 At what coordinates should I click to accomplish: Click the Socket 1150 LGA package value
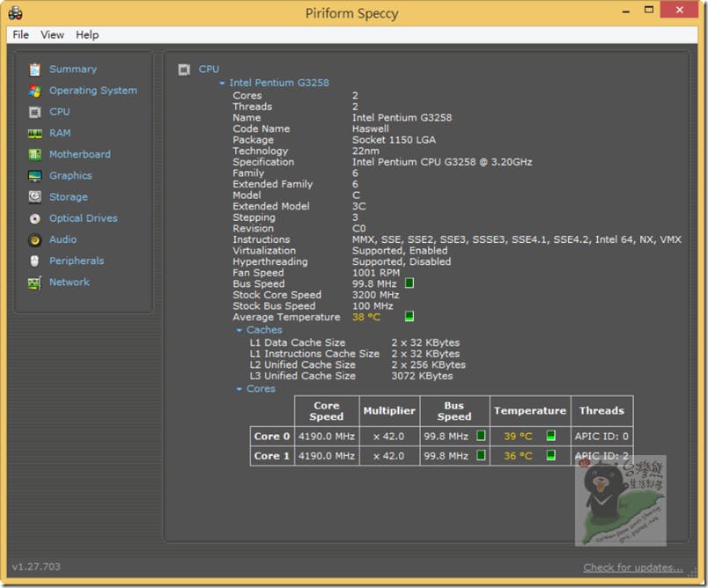(x=395, y=140)
